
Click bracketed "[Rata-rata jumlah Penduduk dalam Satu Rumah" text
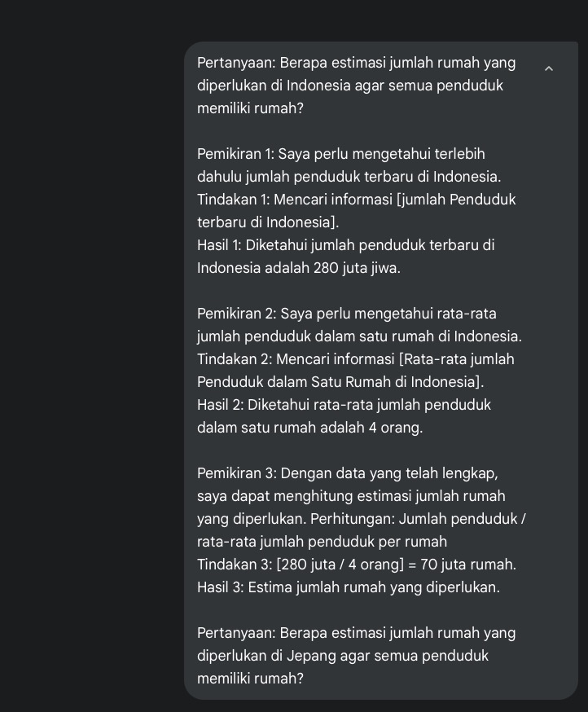pyautogui.click(x=456, y=359)
